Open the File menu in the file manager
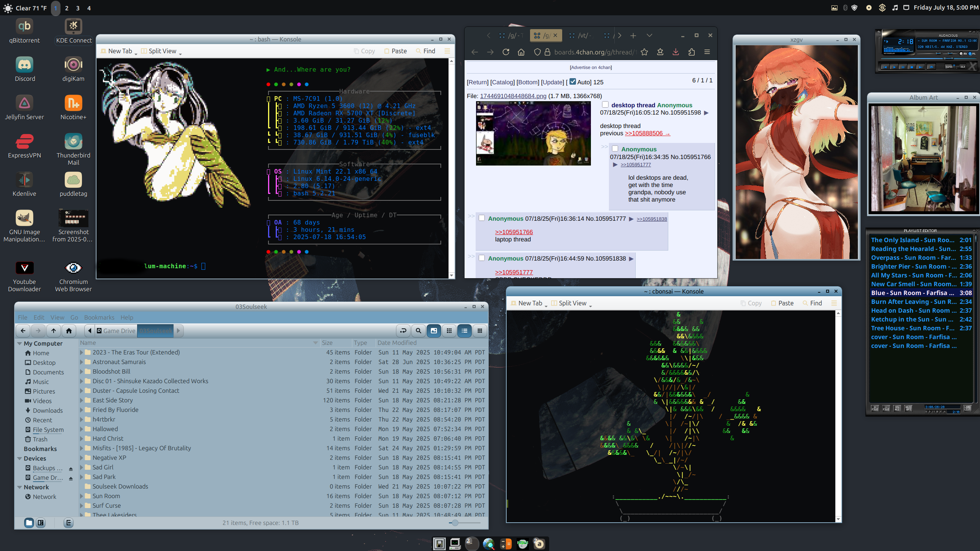The image size is (980, 551). tap(23, 317)
